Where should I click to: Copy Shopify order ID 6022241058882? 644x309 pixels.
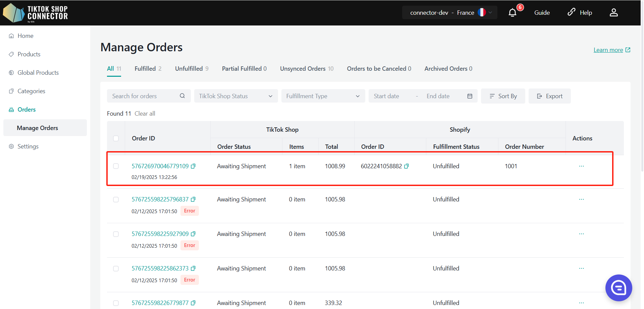(x=407, y=166)
